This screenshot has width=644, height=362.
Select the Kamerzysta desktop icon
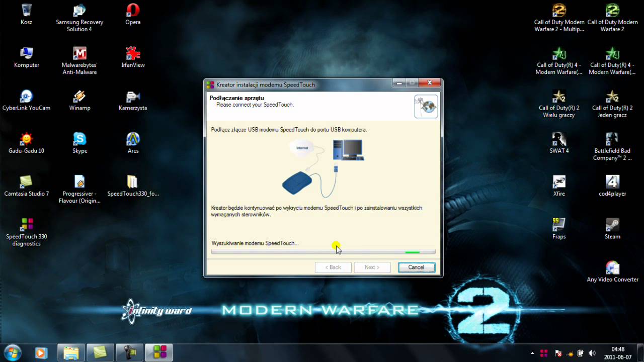133,100
